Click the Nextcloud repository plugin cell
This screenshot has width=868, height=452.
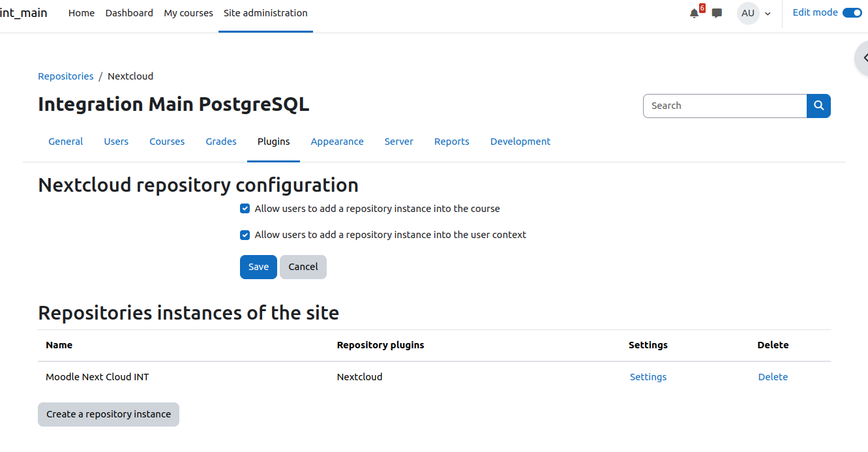coord(359,377)
